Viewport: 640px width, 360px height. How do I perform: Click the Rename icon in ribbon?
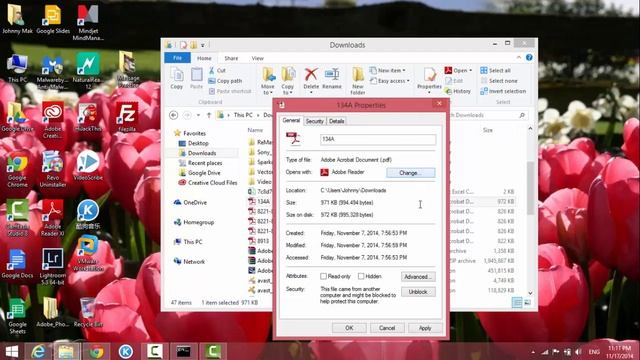[x=332, y=78]
